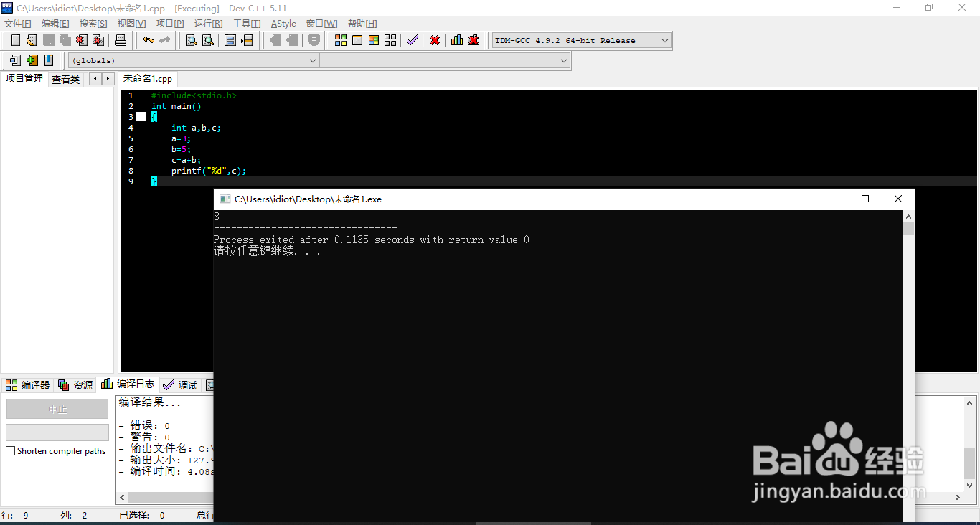Image resolution: width=980 pixels, height=525 pixels.
Task: Click the 中止 abort button
Action: [x=57, y=410]
